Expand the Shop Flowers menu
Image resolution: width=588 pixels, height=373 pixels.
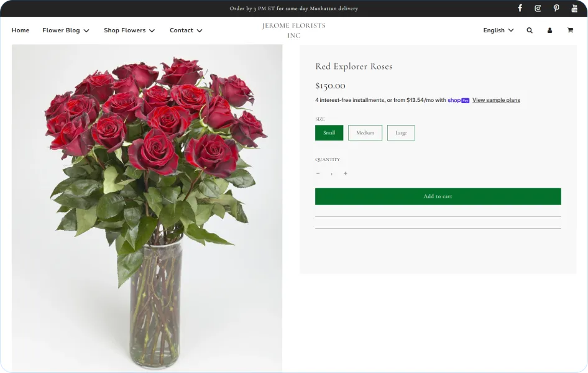129,30
